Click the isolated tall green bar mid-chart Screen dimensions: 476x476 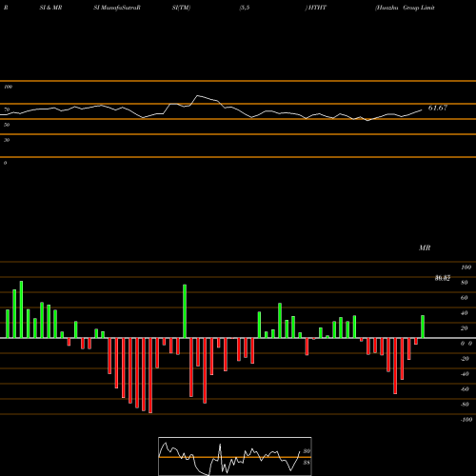coord(185,311)
